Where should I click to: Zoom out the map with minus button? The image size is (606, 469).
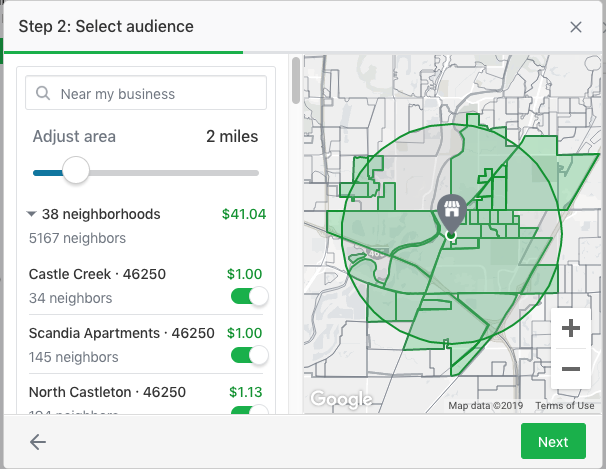571,369
